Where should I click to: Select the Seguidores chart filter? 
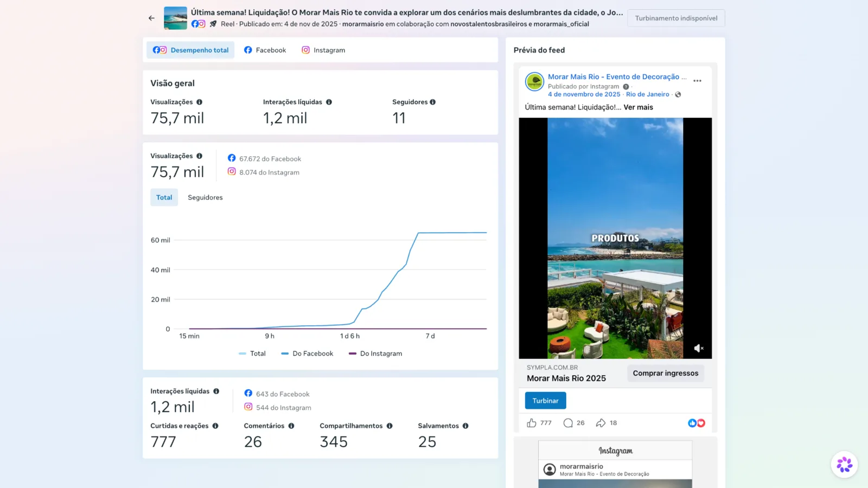pyautogui.click(x=205, y=197)
